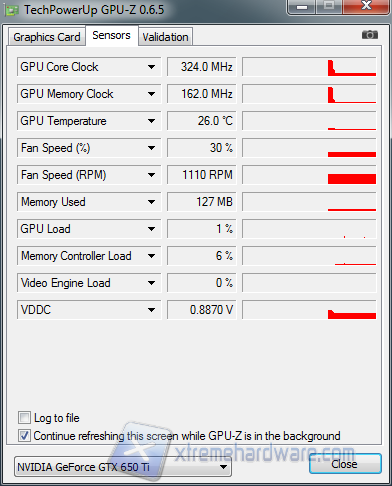
Task: Click the Close button
Action: coord(345,464)
